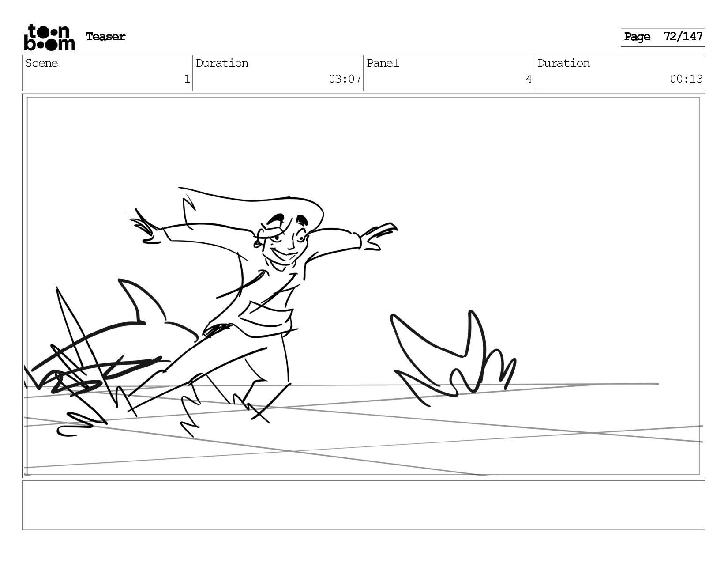Click the 'Page 72/147' page indicator
This screenshot has width=728, height=563.
pos(663,37)
